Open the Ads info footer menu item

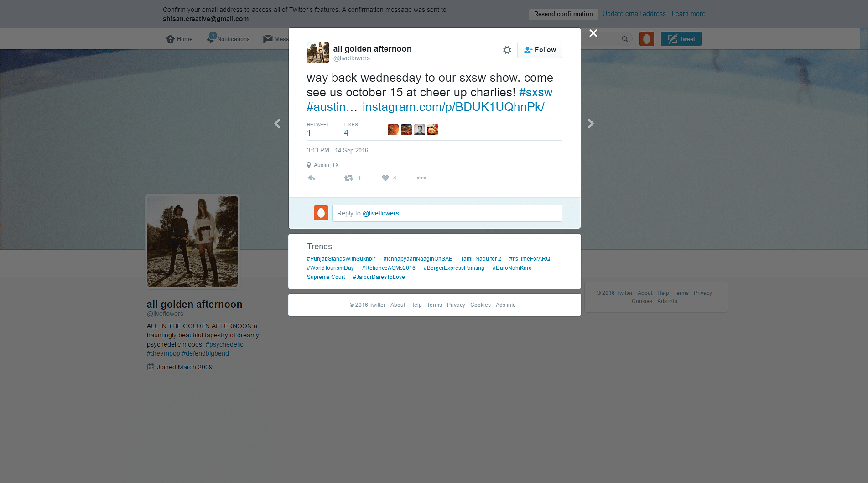click(x=505, y=304)
